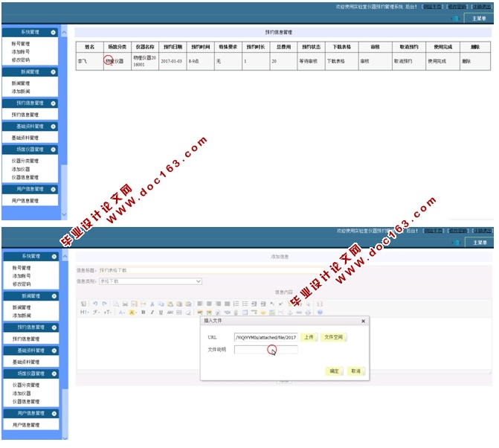Click the anchor icon in the editor toolbar
Viewport: 499px width, 448px height.
(x=290, y=313)
